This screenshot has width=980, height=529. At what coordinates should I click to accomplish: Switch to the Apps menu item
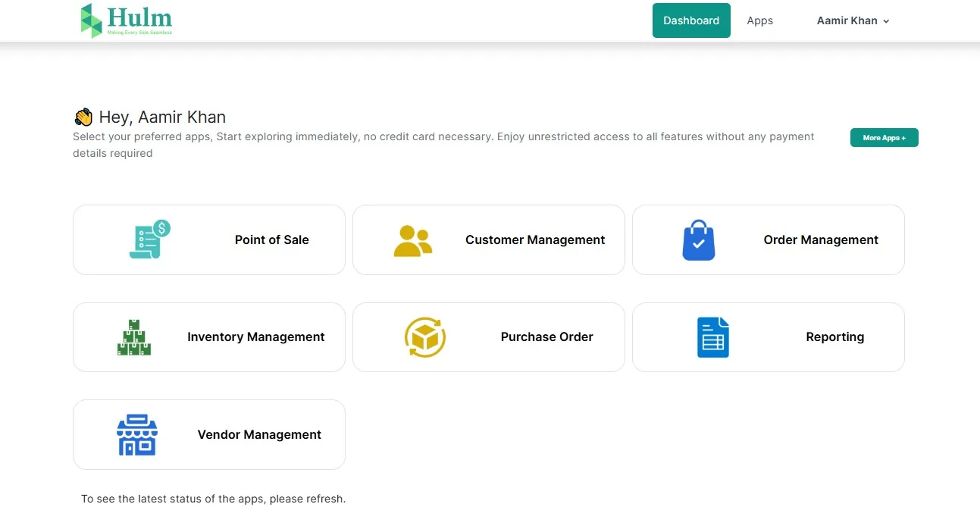pyautogui.click(x=759, y=20)
